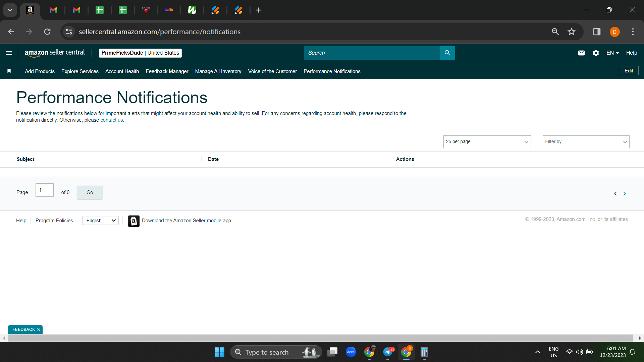Open the notification bell in system tray
Viewport: 644px width, 362px height.
pyautogui.click(x=633, y=352)
